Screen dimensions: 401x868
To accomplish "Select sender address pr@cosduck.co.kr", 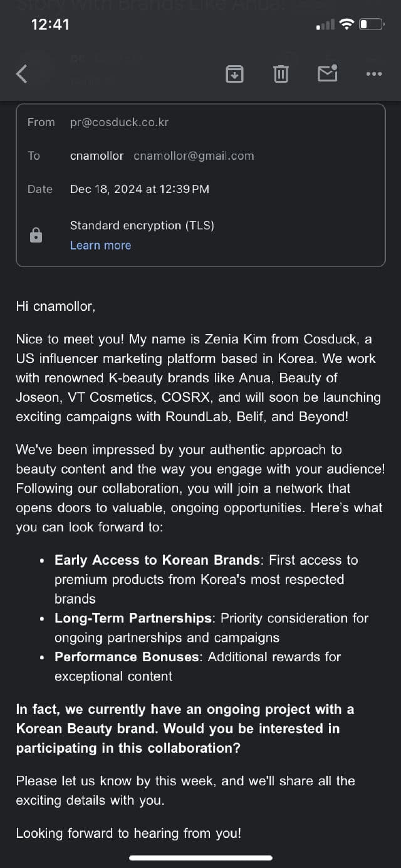I will [x=119, y=122].
